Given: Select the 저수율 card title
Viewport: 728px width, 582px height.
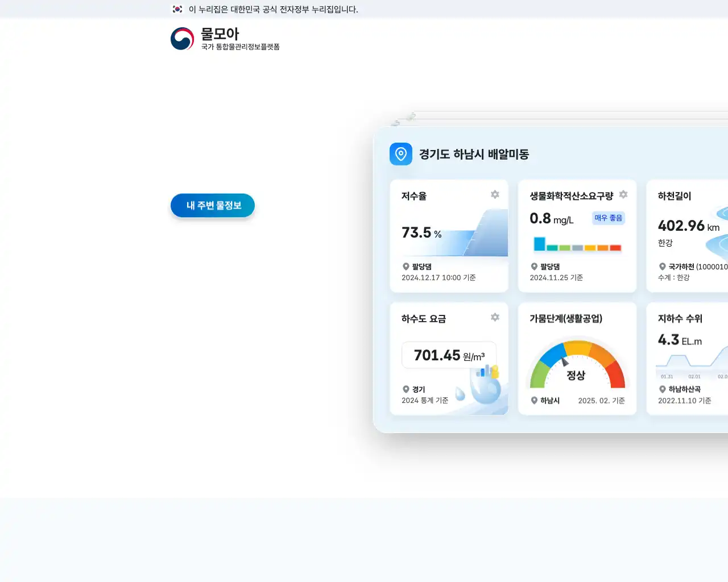Looking at the screenshot, I should pyautogui.click(x=414, y=196).
